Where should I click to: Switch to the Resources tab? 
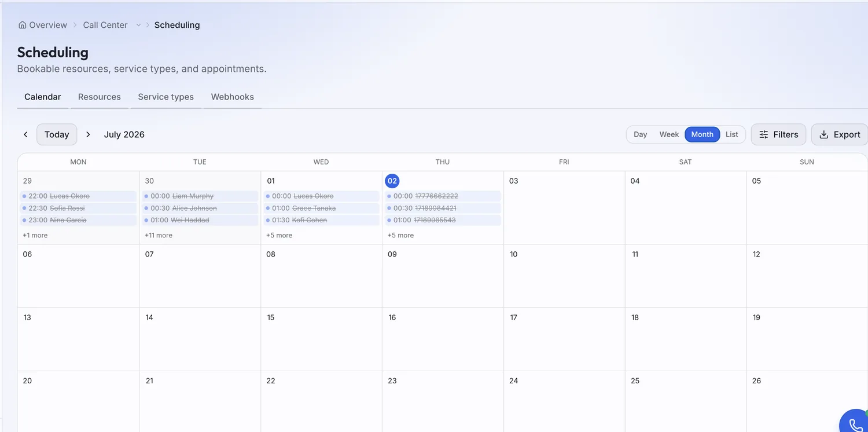click(x=100, y=97)
